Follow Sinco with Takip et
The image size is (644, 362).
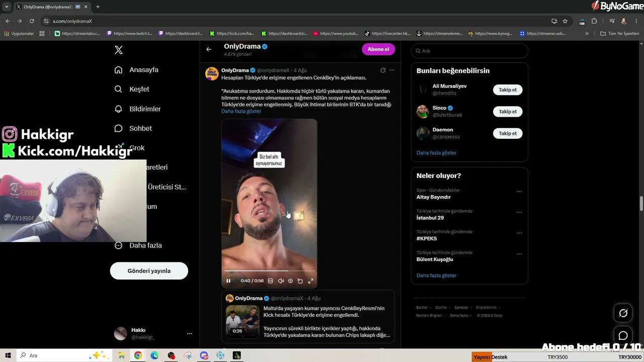click(508, 112)
